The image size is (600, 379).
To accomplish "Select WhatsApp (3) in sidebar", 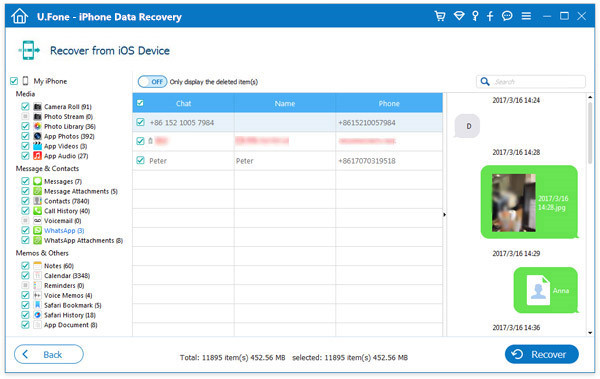I will click(64, 230).
